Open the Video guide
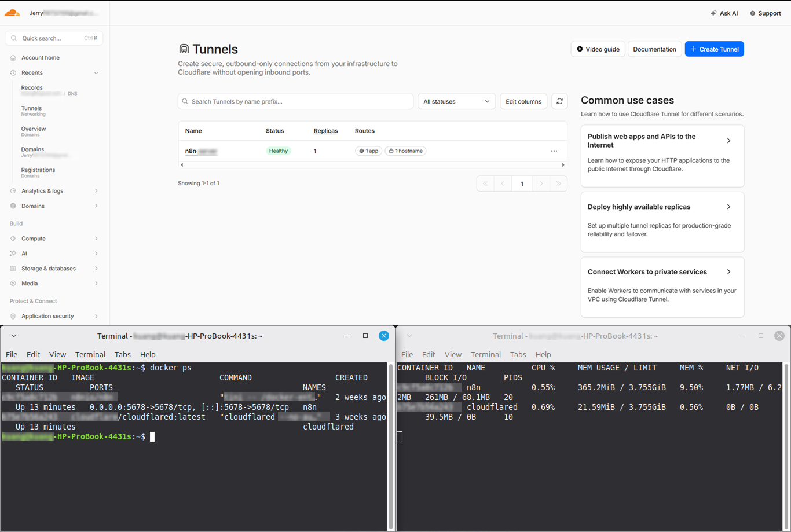Viewport: 791px width, 532px height. coord(598,49)
